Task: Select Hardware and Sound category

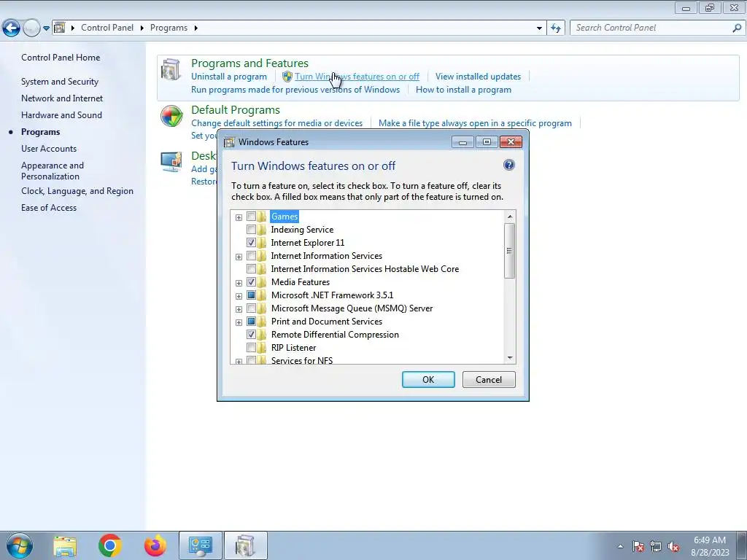Action: point(61,114)
